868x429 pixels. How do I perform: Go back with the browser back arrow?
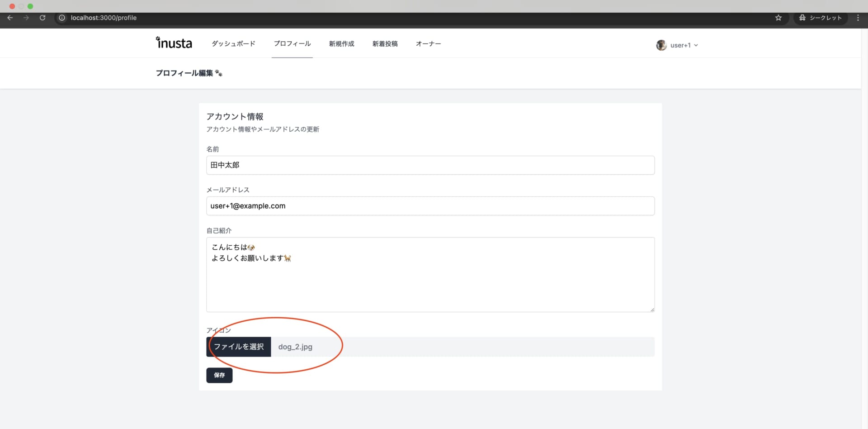[10, 18]
